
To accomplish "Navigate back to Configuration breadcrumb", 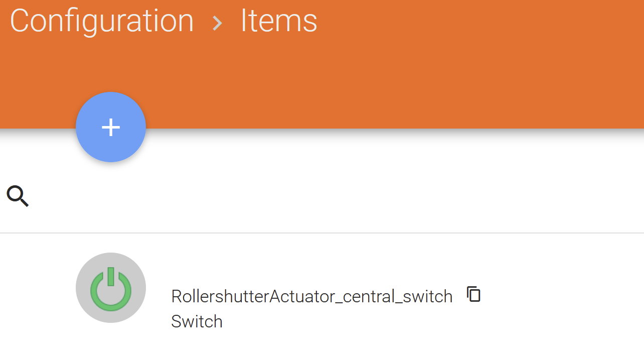I will 102,21.
